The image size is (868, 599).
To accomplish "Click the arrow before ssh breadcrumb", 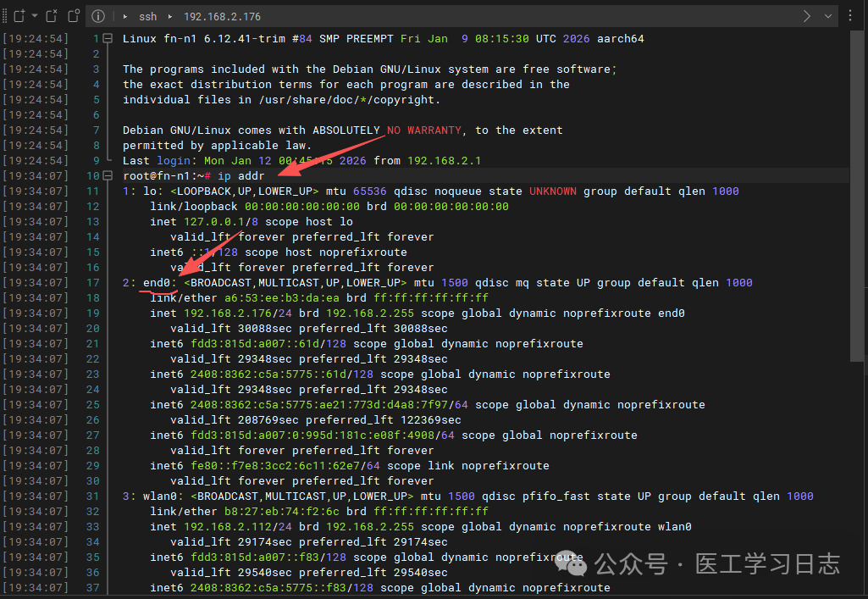I will coord(125,16).
